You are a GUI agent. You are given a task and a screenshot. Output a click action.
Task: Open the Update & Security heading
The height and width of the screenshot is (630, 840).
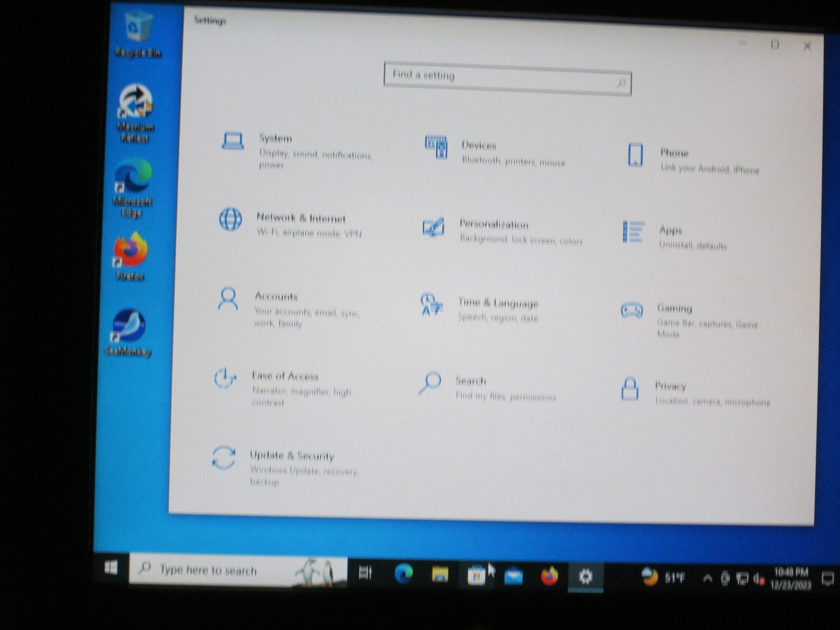point(292,455)
